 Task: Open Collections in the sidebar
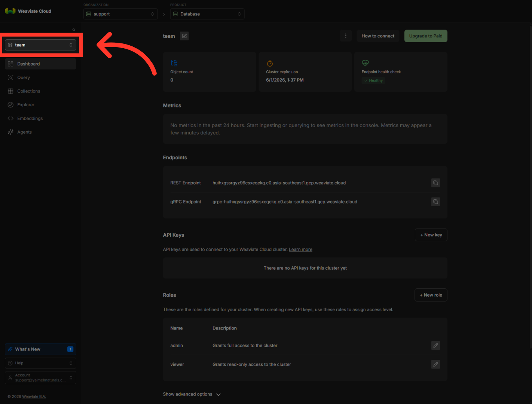tap(40, 91)
